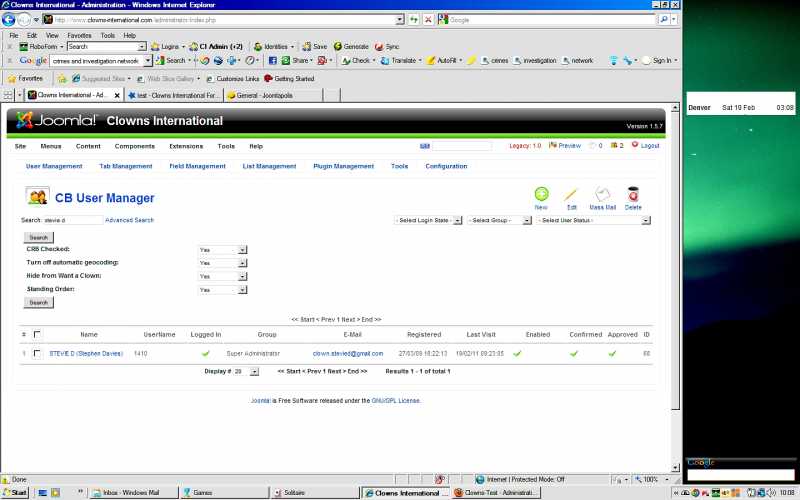Click List Management link
The width and height of the screenshot is (800, 500).
[x=269, y=166]
